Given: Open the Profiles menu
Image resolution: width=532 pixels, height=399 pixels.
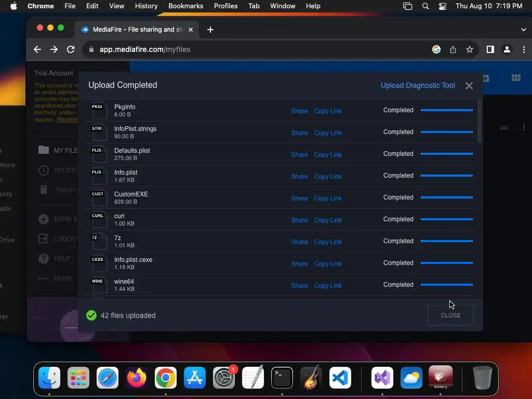Looking at the screenshot, I should pos(225,6).
